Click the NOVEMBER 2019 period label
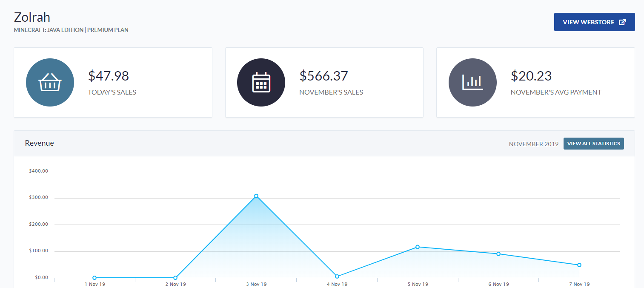The image size is (644, 288). (533, 144)
